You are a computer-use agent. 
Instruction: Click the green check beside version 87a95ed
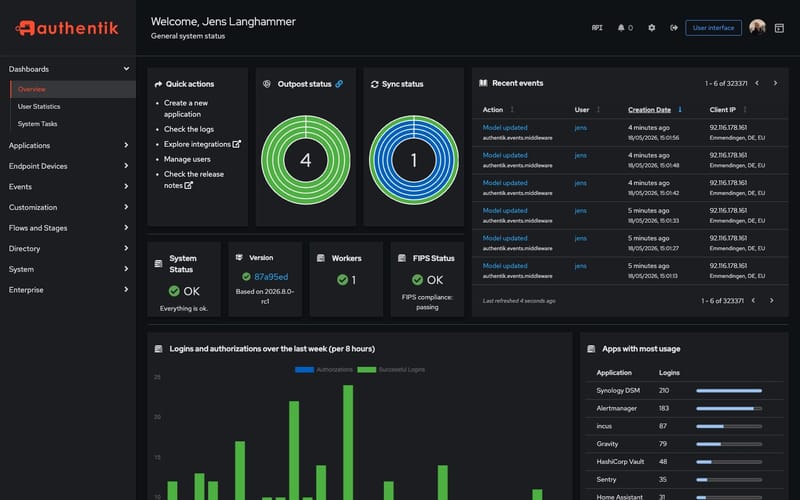tap(246, 277)
